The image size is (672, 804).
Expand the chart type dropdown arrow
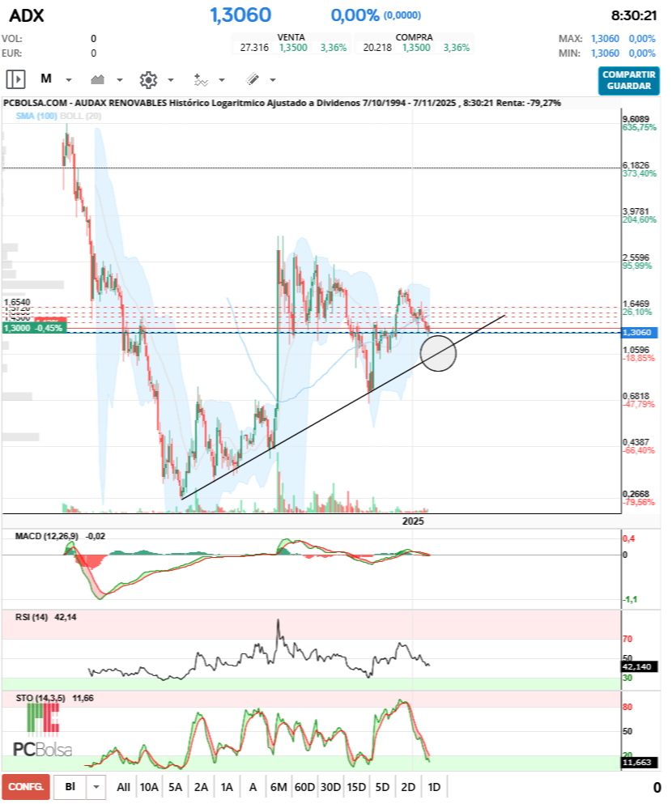[x=120, y=80]
